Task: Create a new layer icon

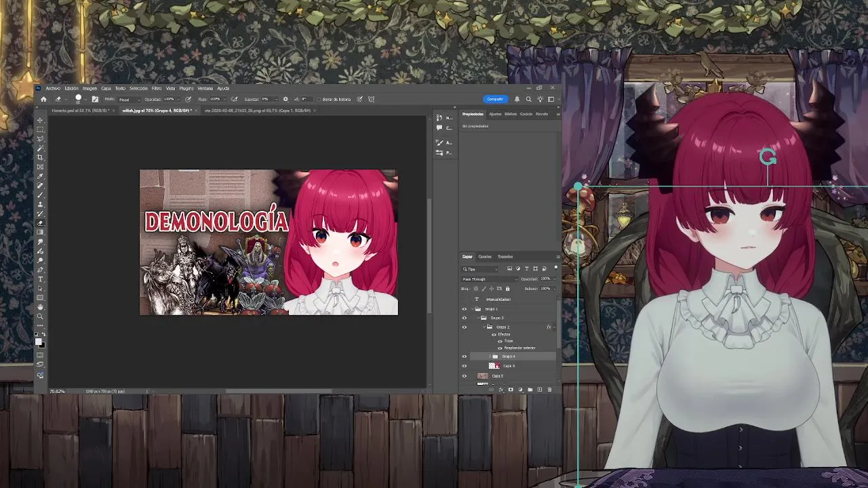Action: (x=540, y=390)
